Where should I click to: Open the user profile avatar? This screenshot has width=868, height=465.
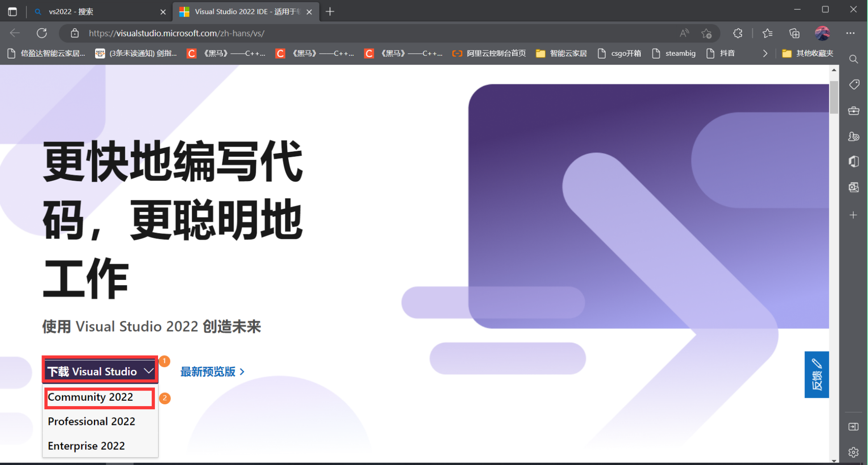pyautogui.click(x=822, y=33)
